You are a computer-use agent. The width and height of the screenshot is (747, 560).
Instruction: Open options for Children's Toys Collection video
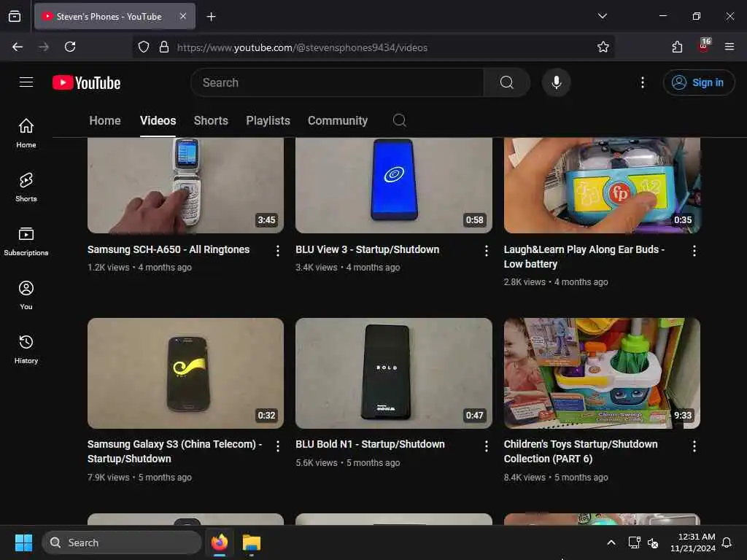694,446
